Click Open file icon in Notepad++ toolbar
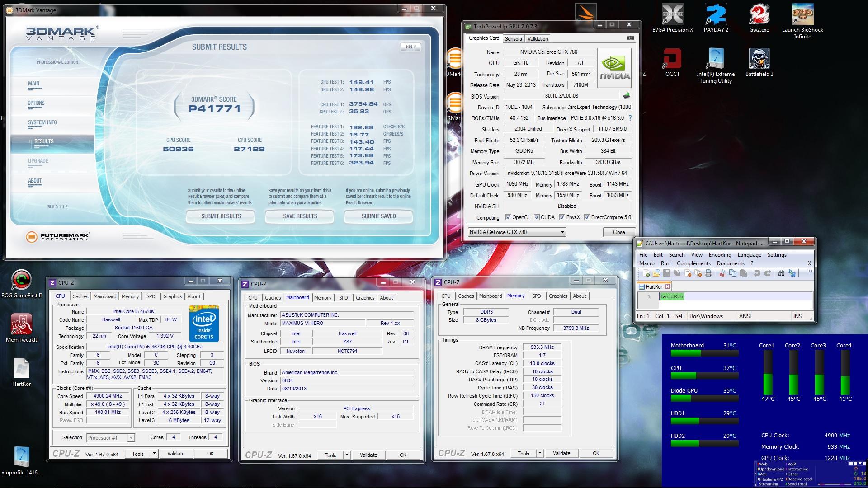868x488 pixels. coord(656,273)
